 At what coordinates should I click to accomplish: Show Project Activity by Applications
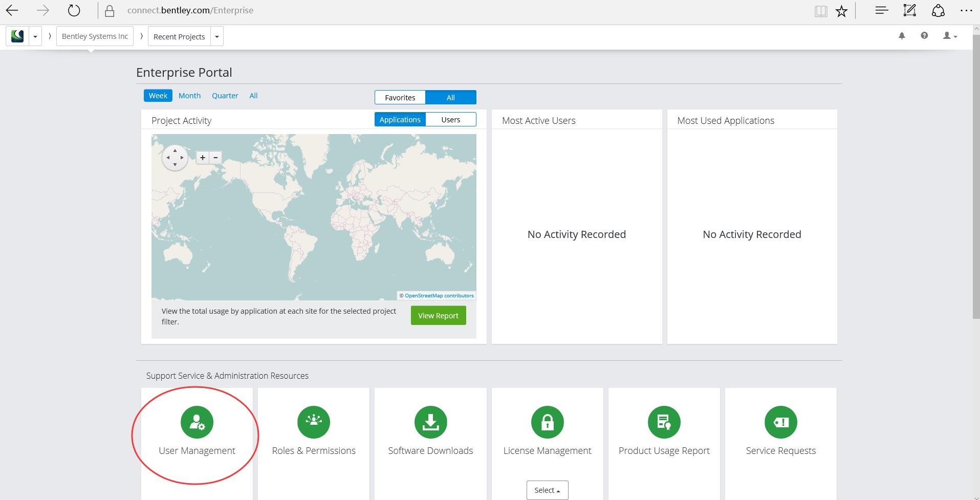pos(400,119)
